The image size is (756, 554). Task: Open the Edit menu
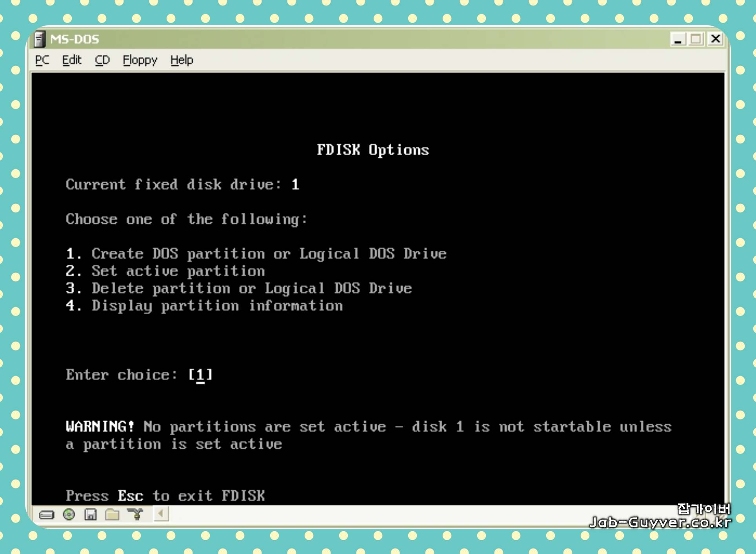[72, 60]
